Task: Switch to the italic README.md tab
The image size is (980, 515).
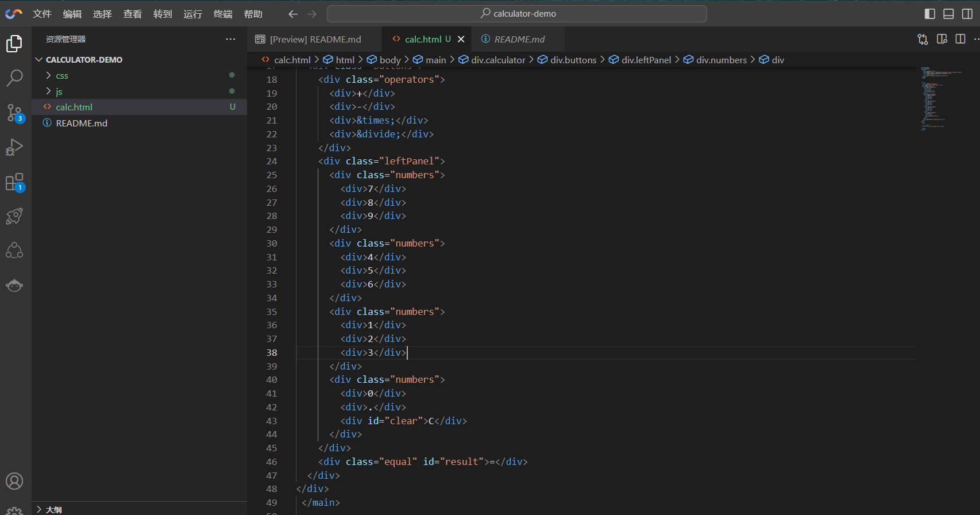Action: tap(519, 39)
